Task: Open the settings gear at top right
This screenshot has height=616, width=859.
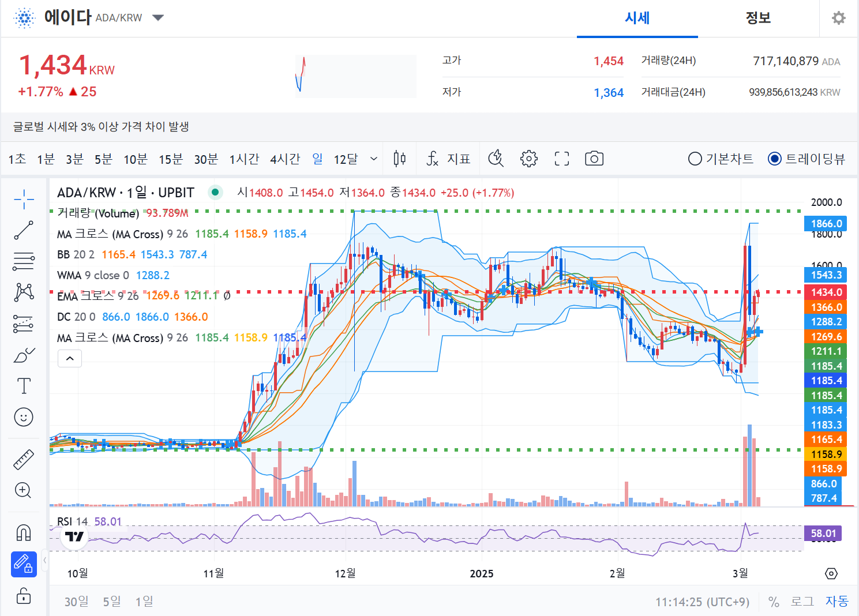Action: [x=839, y=18]
